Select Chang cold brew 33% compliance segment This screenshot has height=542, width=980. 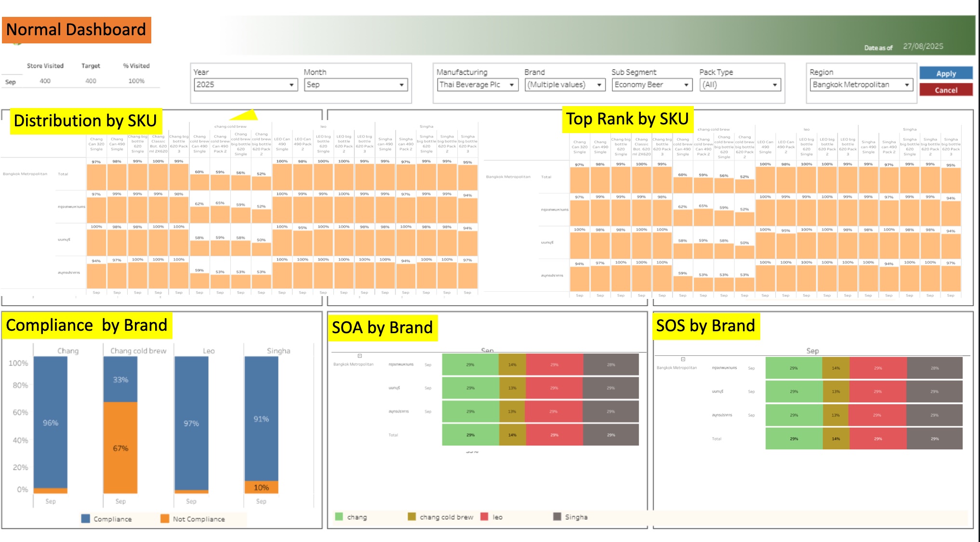[x=120, y=379]
